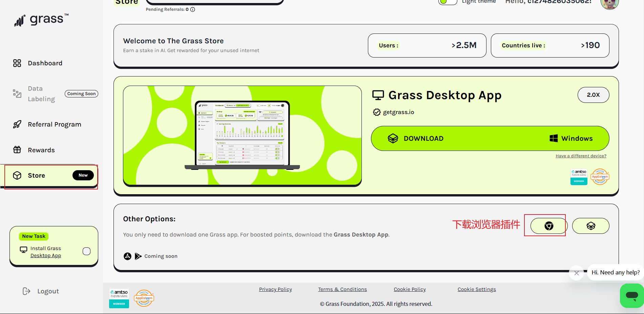Click the Data Labeling icon
Image resolution: width=644 pixels, height=314 pixels.
tap(17, 93)
